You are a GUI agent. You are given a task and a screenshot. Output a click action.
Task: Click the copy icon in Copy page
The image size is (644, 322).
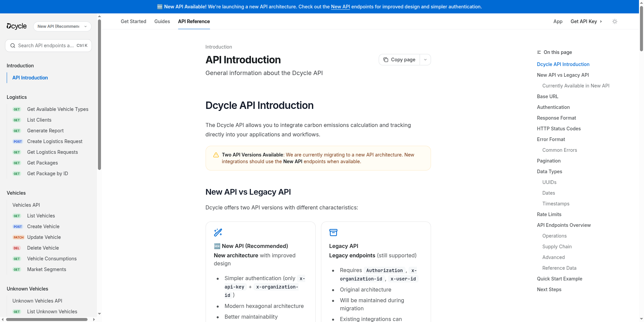[386, 60]
